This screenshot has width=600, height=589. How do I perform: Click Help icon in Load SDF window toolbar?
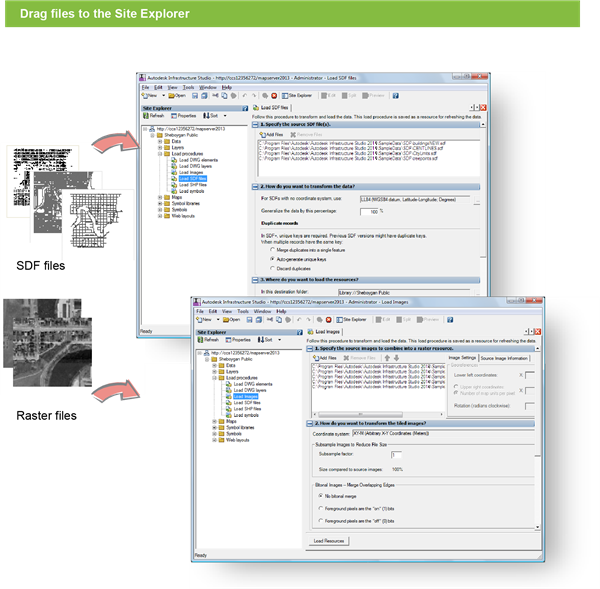pyautogui.click(x=396, y=96)
